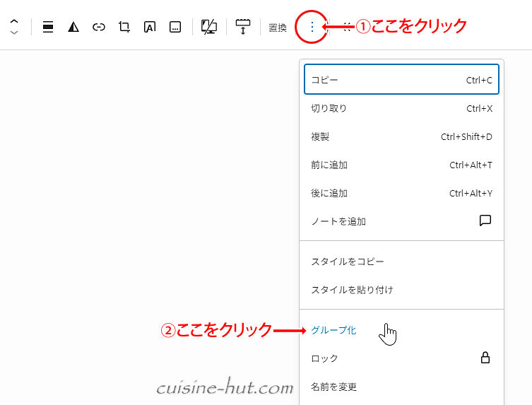
Task: Add text over image icon
Action: pyautogui.click(x=150, y=27)
